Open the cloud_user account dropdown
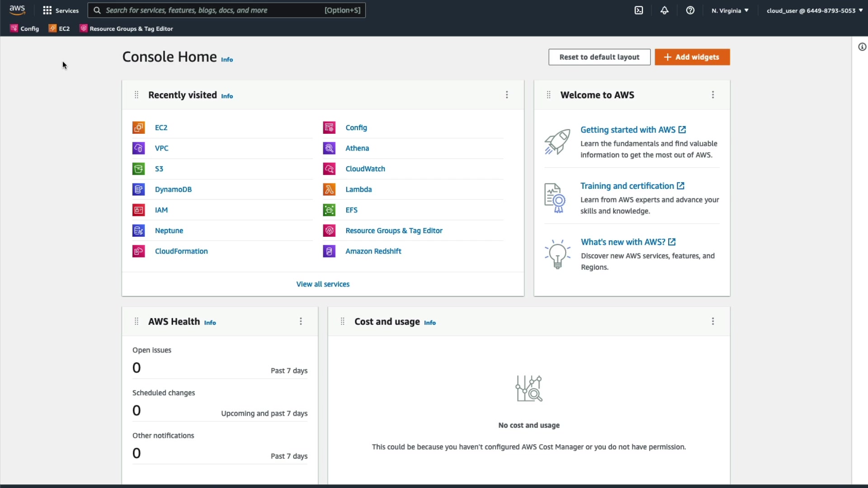Viewport: 868px width, 488px height. tap(814, 10)
